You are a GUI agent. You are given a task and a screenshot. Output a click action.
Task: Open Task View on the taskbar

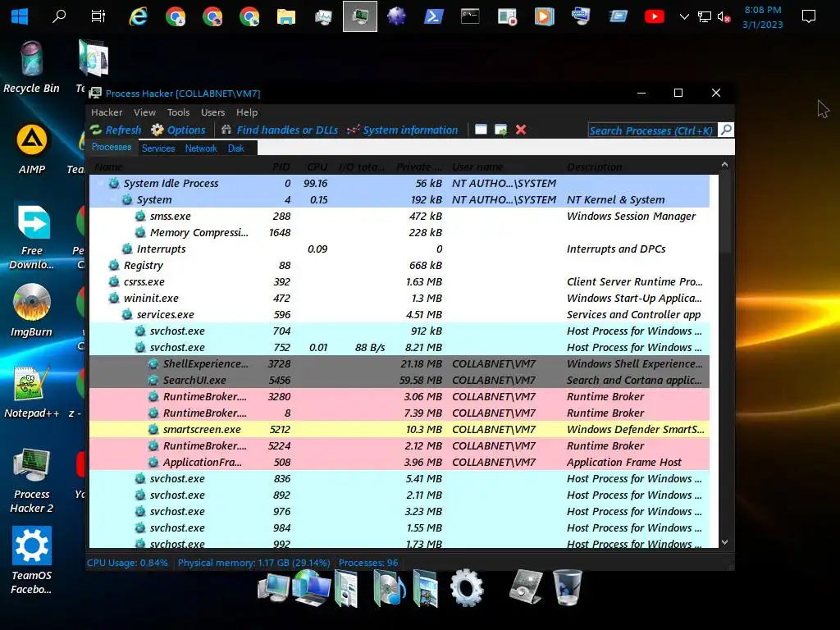coord(98,16)
